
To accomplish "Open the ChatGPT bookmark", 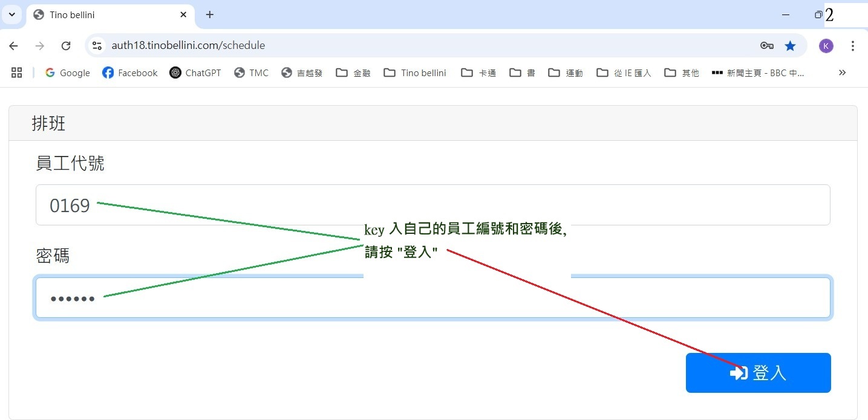I will pyautogui.click(x=195, y=73).
